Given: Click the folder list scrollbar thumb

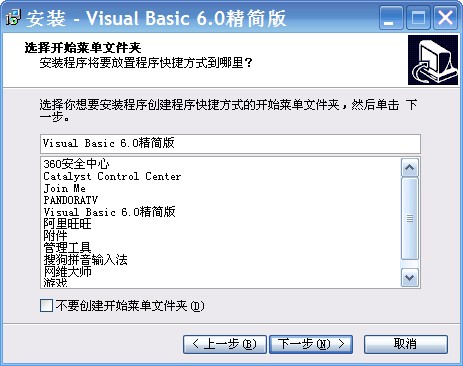Looking at the screenshot, I should click(410, 219).
